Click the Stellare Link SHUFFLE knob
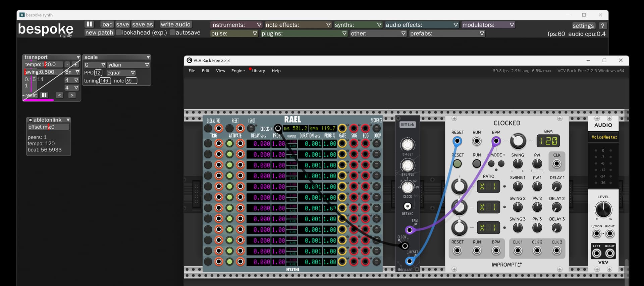The image size is (644, 286). click(408, 165)
